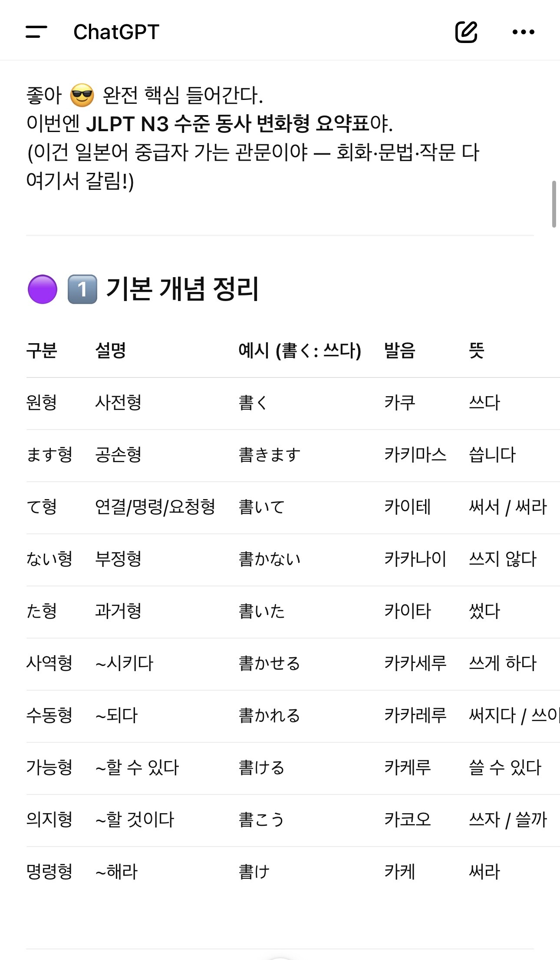Open the three-dot more options menu
The width and height of the screenshot is (560, 960).
(x=523, y=32)
